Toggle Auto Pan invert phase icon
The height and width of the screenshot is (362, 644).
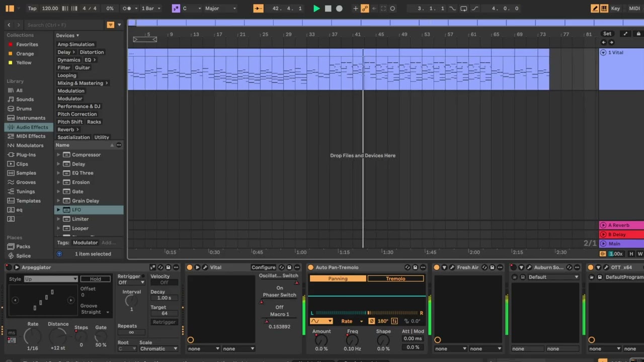point(372,321)
